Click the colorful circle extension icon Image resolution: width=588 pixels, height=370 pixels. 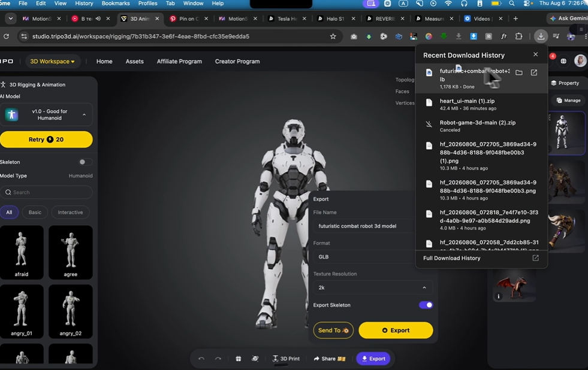(x=429, y=37)
